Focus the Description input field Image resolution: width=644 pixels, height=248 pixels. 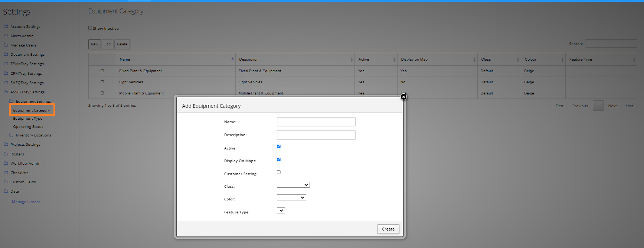[316, 135]
